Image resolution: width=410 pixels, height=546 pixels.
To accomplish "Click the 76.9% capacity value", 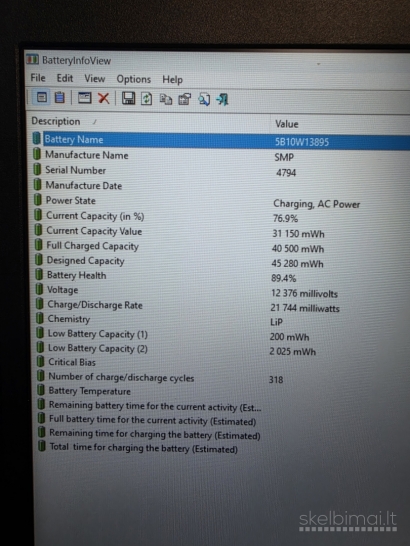I will [x=285, y=219].
